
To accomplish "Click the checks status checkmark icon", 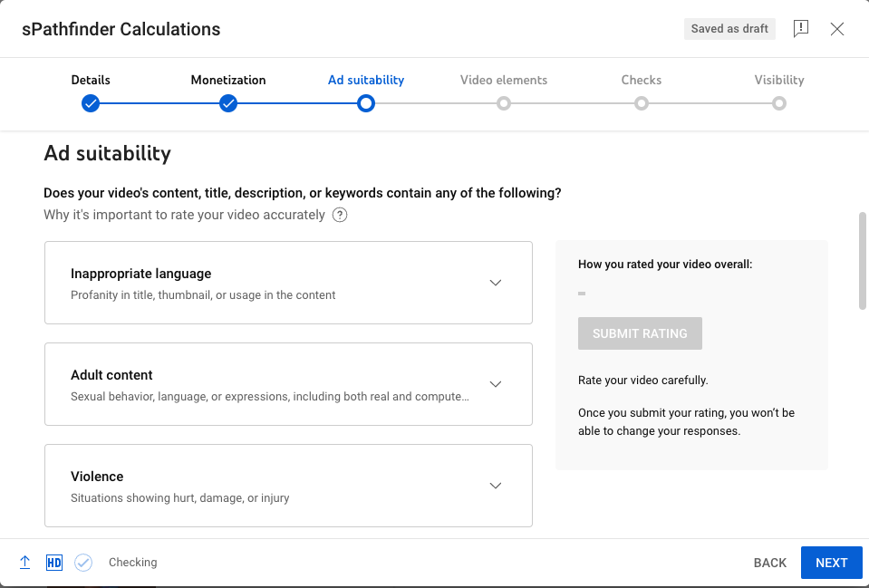I will [83, 563].
